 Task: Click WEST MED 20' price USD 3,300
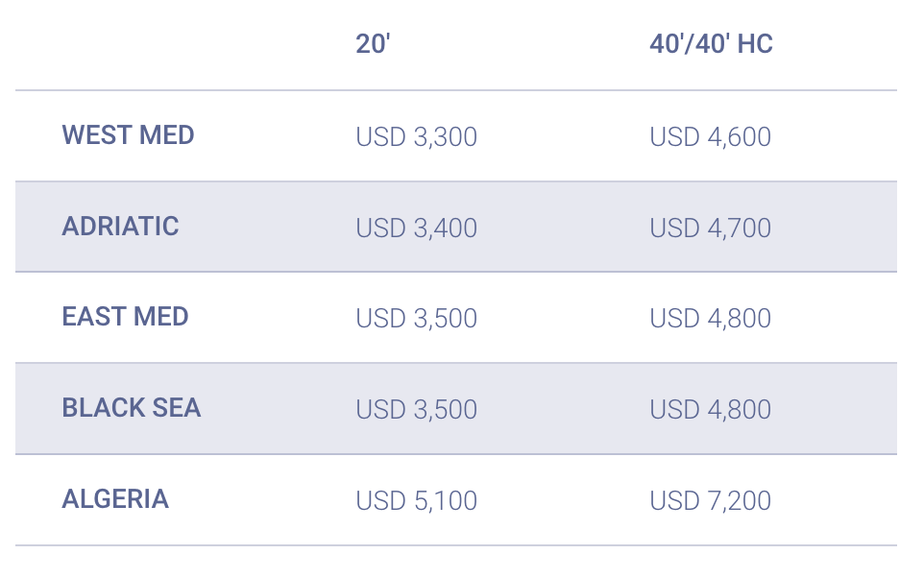pos(416,137)
